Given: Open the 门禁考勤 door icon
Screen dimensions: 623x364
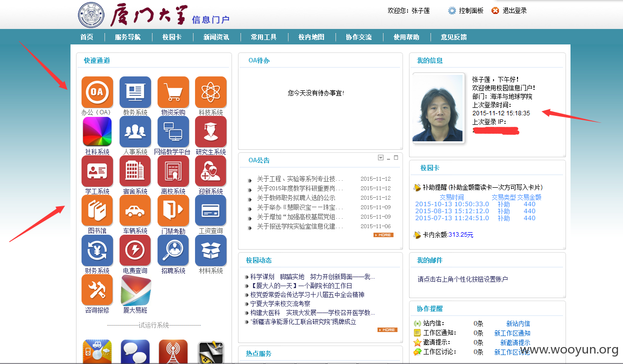Looking at the screenshot, I should (x=173, y=210).
